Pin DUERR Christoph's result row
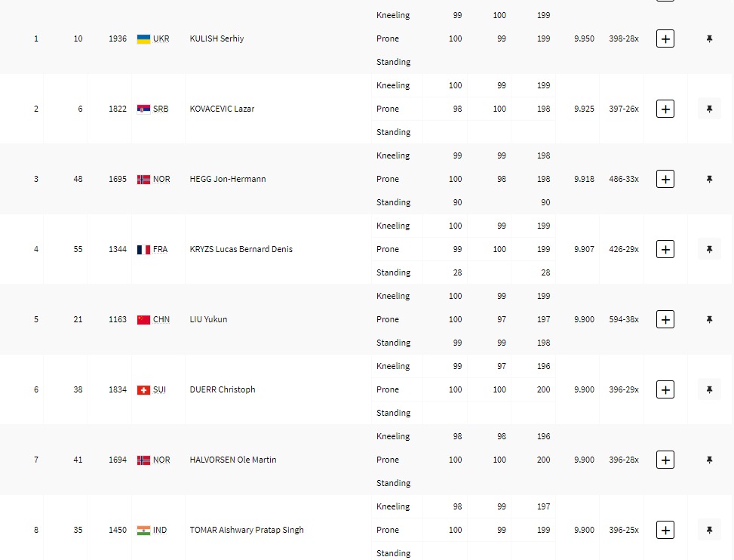 pyautogui.click(x=709, y=389)
